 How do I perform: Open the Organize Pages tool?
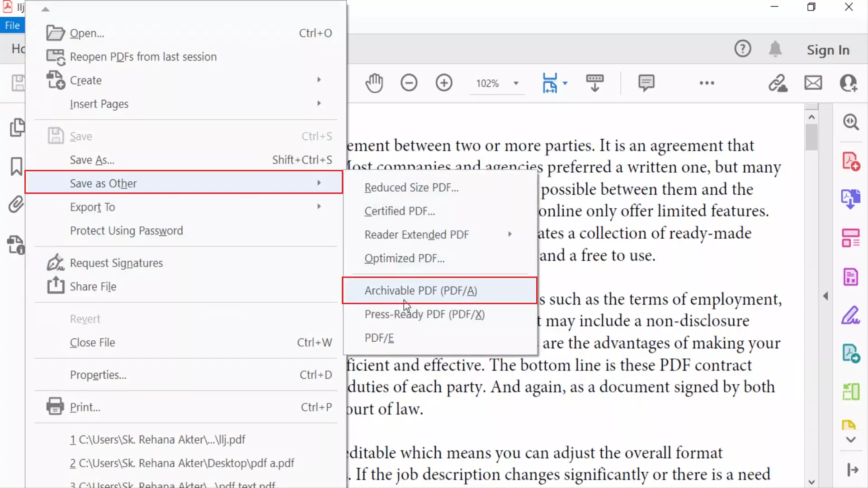pyautogui.click(x=850, y=238)
